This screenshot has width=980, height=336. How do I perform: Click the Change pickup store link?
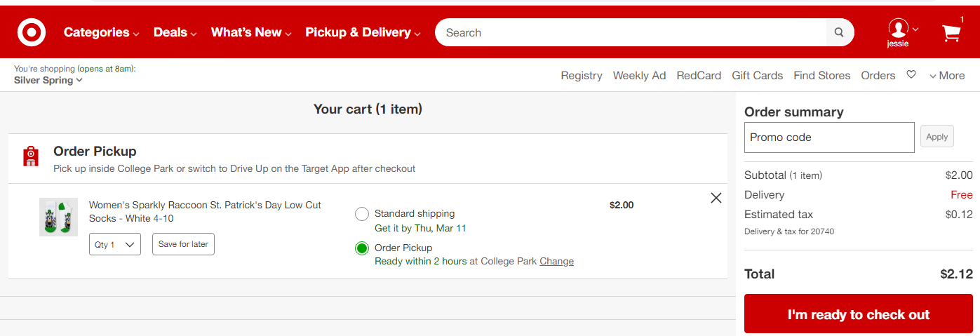point(556,262)
